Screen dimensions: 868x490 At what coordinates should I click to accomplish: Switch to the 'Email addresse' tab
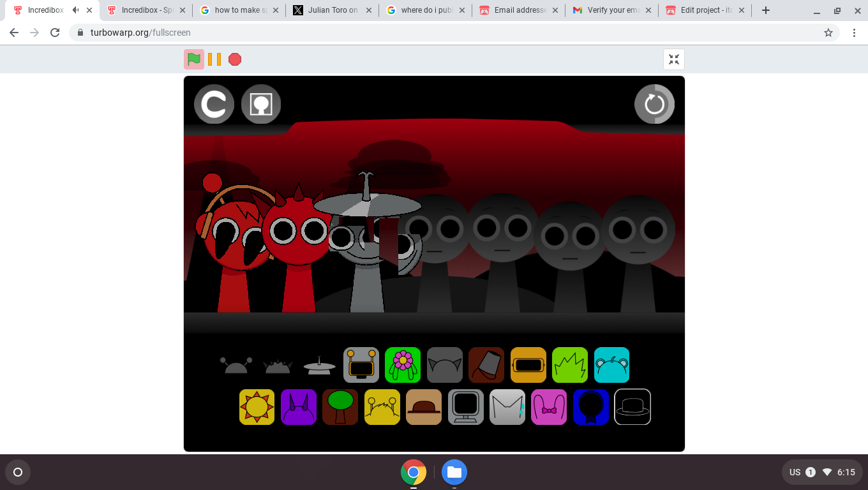click(x=520, y=10)
